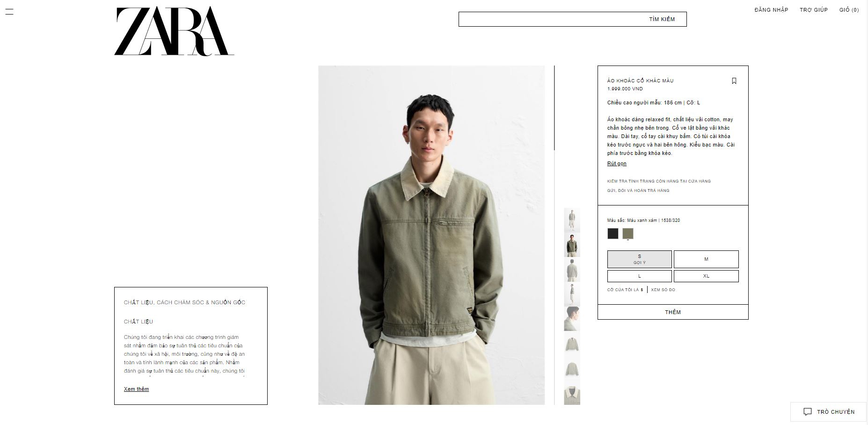The image size is (868, 425).
Task: Open Đăng nhập login link
Action: (x=771, y=10)
